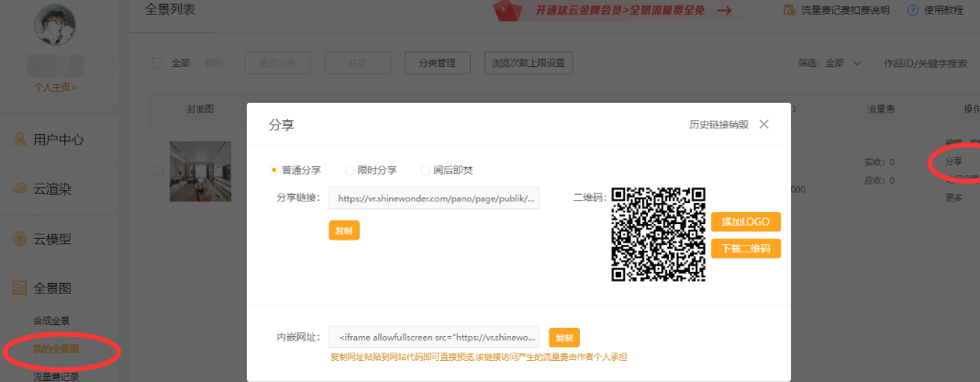Open 用户中心 in sidebar
The image size is (980, 382).
click(x=58, y=140)
